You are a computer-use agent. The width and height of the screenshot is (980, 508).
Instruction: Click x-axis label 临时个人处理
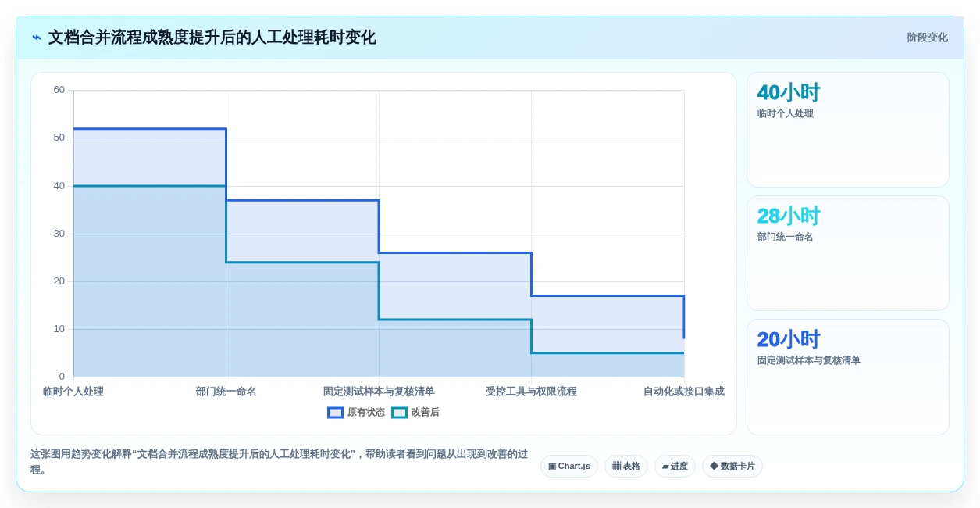tap(73, 392)
